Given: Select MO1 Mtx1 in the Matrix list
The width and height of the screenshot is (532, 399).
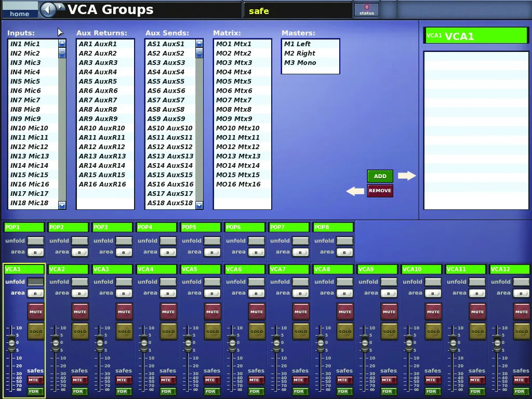Looking at the screenshot, I should (x=242, y=44).
